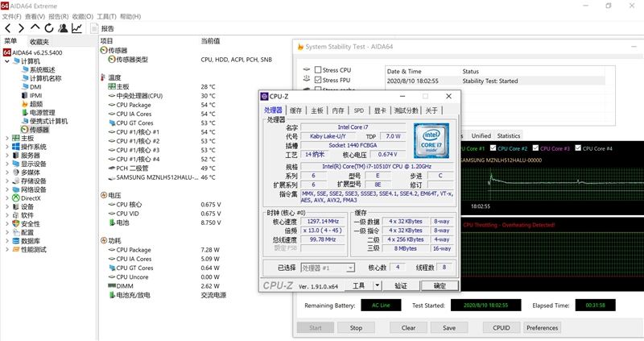Click the CPUID button
644x341 pixels.
501,328
